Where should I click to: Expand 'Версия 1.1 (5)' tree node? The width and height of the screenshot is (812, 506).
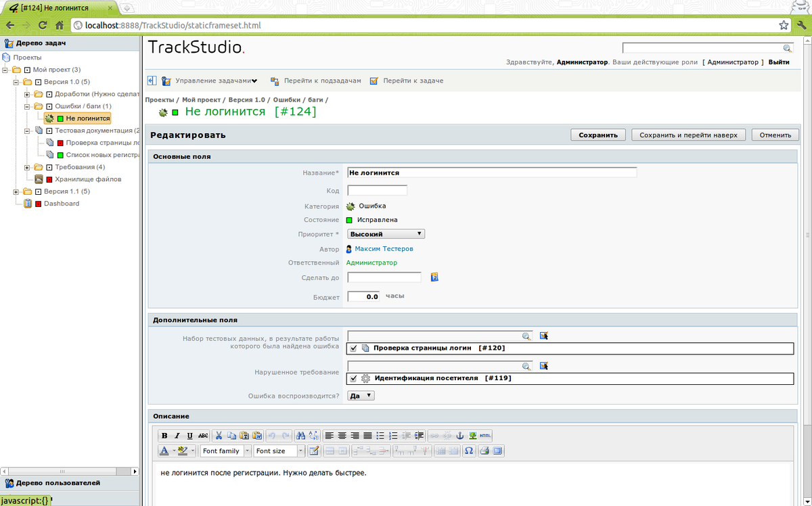tap(17, 191)
